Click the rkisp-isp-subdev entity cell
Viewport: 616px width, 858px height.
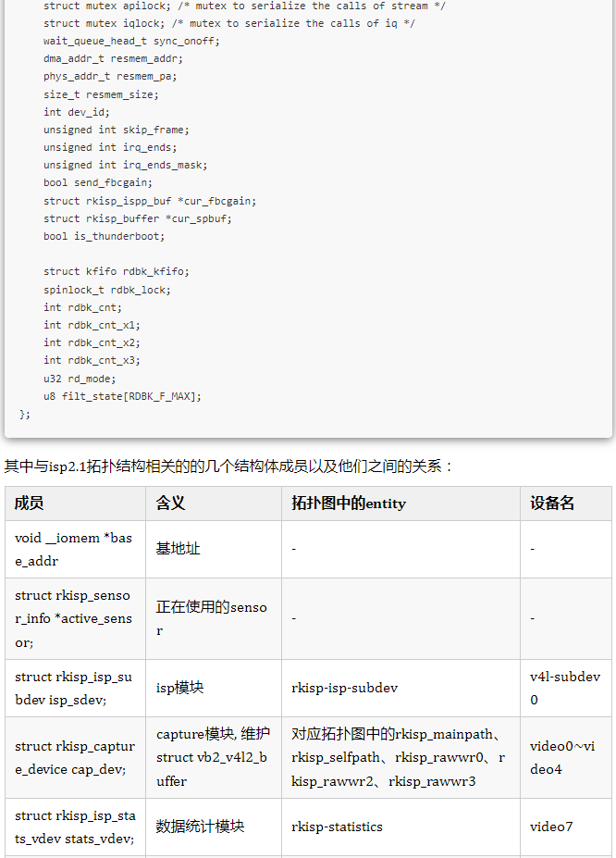(x=344, y=688)
